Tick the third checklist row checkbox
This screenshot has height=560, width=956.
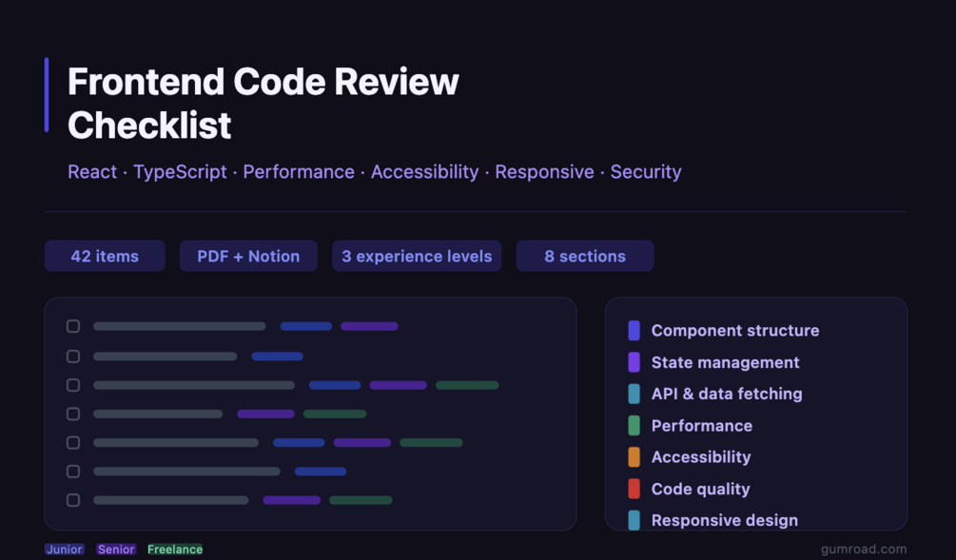click(73, 385)
